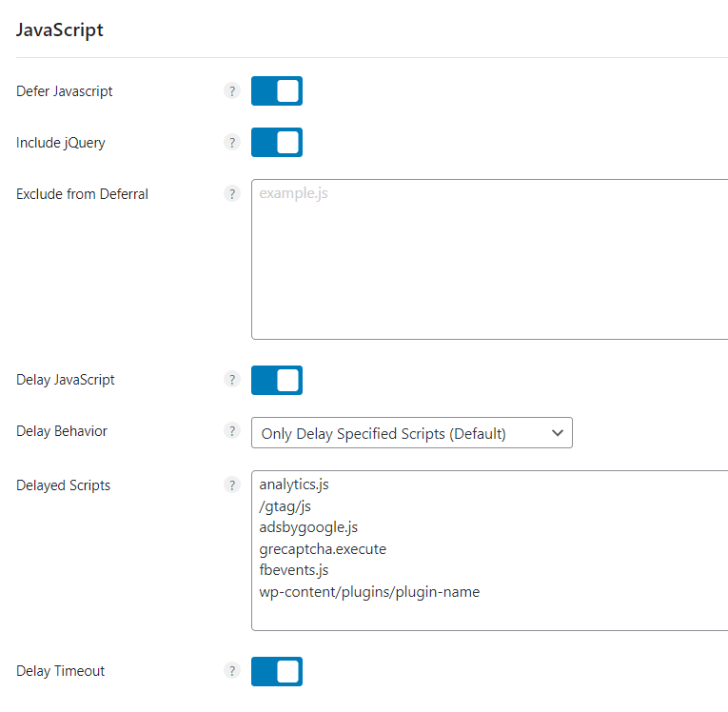
Task: Click the JavaScript section heading
Action: (x=59, y=30)
